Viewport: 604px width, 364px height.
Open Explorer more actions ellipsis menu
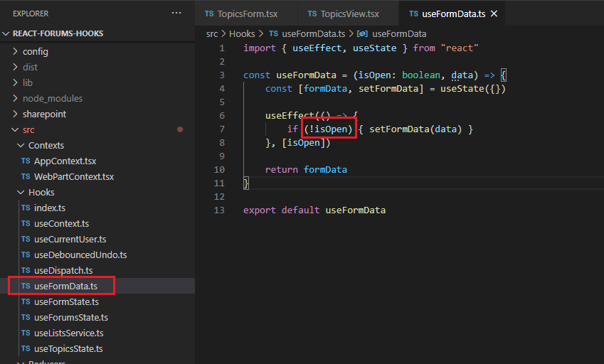click(176, 14)
